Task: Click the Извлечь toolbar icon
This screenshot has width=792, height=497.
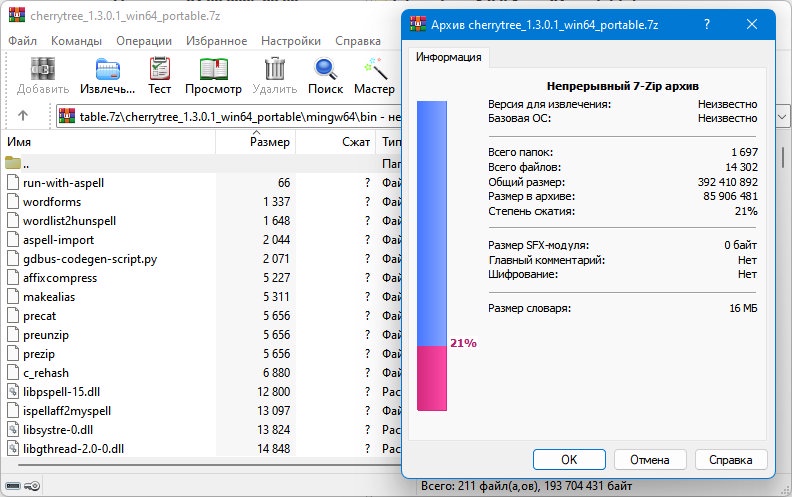Action: [x=108, y=69]
